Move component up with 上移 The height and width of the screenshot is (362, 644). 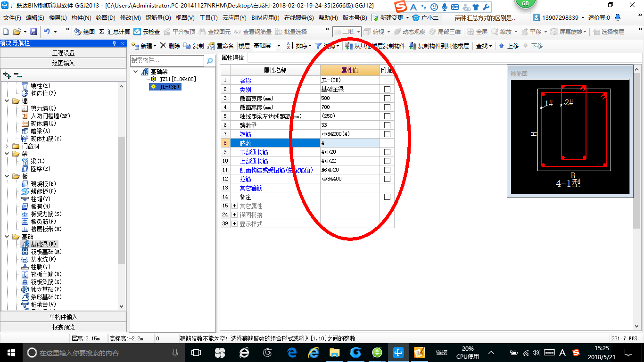(509, 46)
